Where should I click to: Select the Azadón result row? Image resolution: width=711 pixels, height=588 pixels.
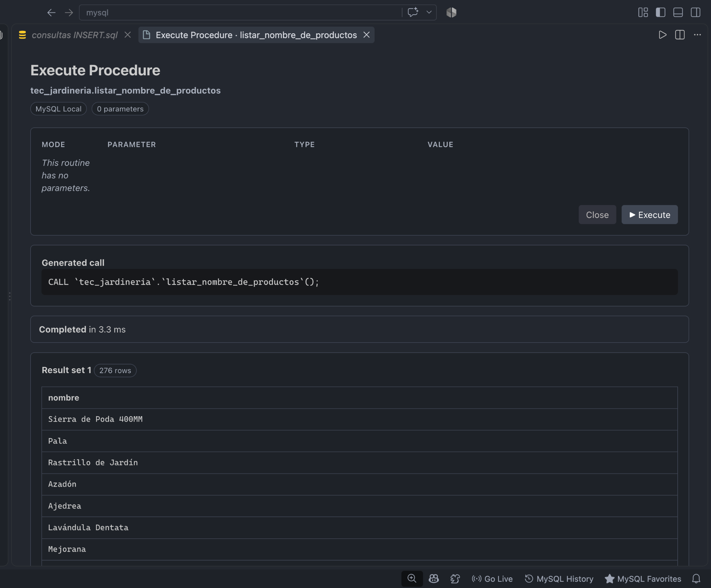(360, 484)
